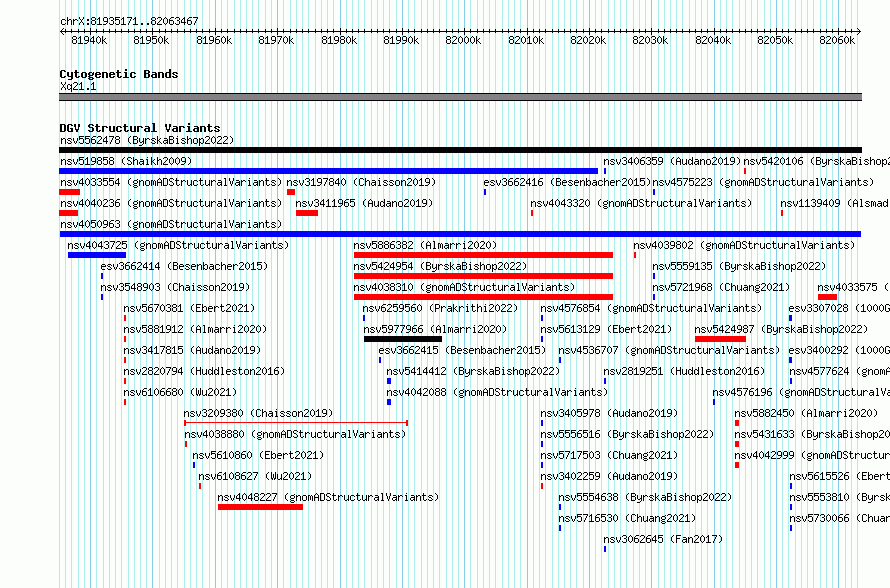The image size is (890, 588).
Task: Open nsv4043725 gnomAD variant label
Action: (178, 245)
